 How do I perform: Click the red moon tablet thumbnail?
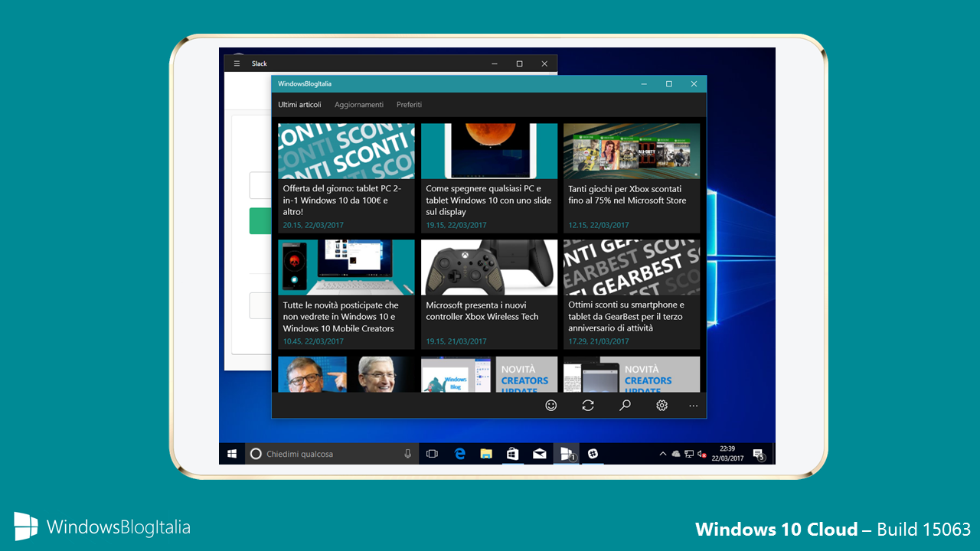point(489,152)
